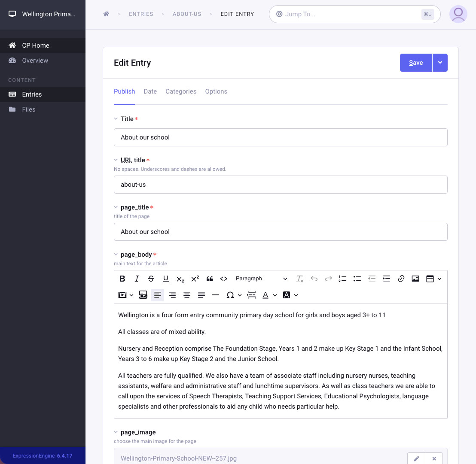Decrease indent in the editor
Screen dimensions: 476x464
[372, 279]
